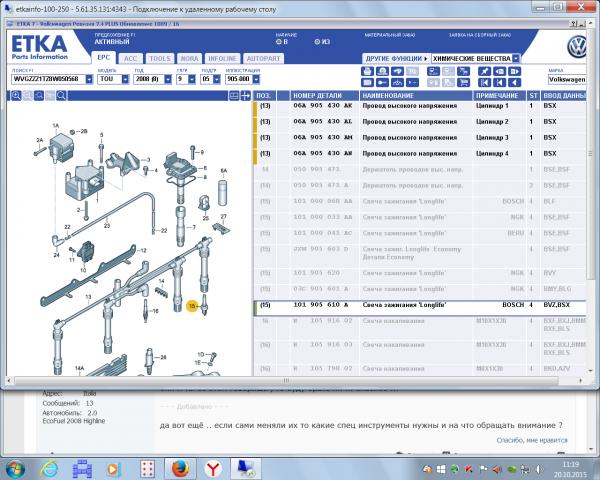Switch to the EPC tab

click(x=103, y=57)
